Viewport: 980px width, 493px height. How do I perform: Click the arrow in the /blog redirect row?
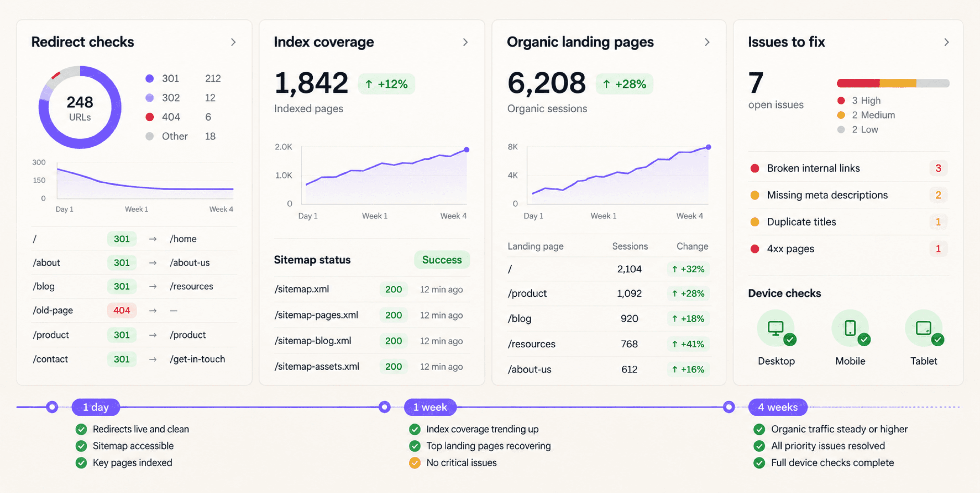(x=153, y=286)
